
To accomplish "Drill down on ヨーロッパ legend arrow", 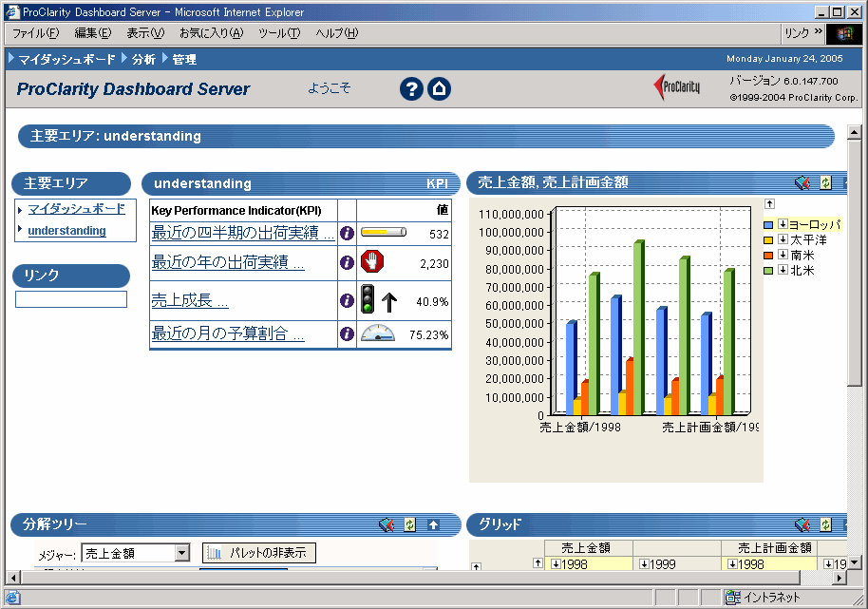I will pyautogui.click(x=783, y=224).
